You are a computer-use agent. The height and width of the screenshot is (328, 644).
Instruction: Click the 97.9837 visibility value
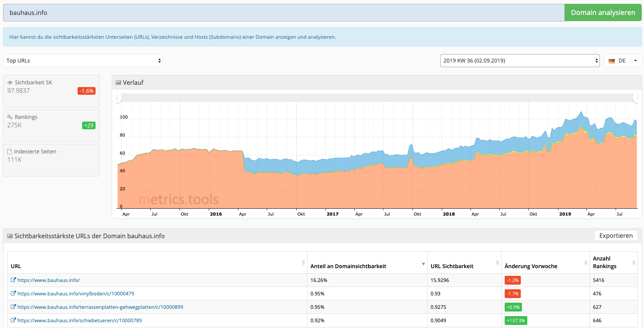click(18, 91)
